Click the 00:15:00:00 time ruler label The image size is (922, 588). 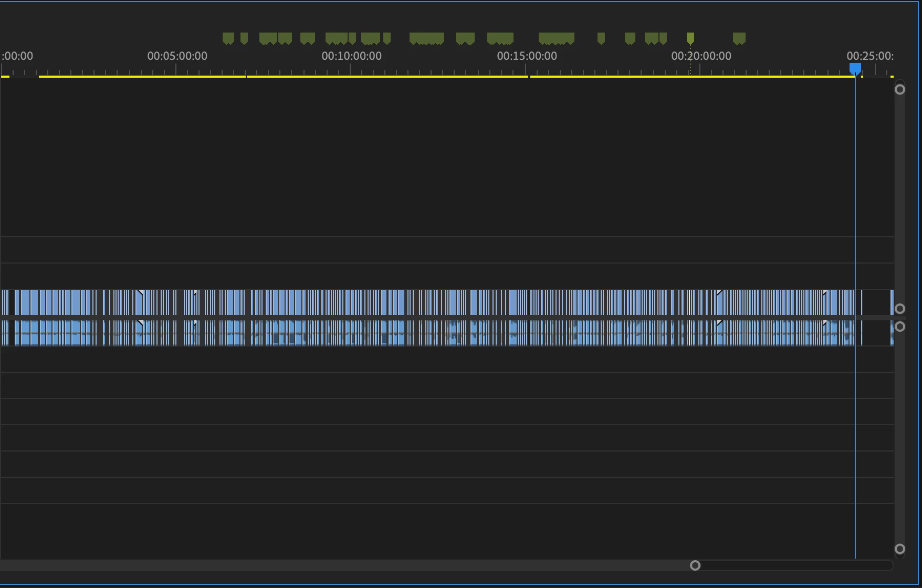click(527, 56)
